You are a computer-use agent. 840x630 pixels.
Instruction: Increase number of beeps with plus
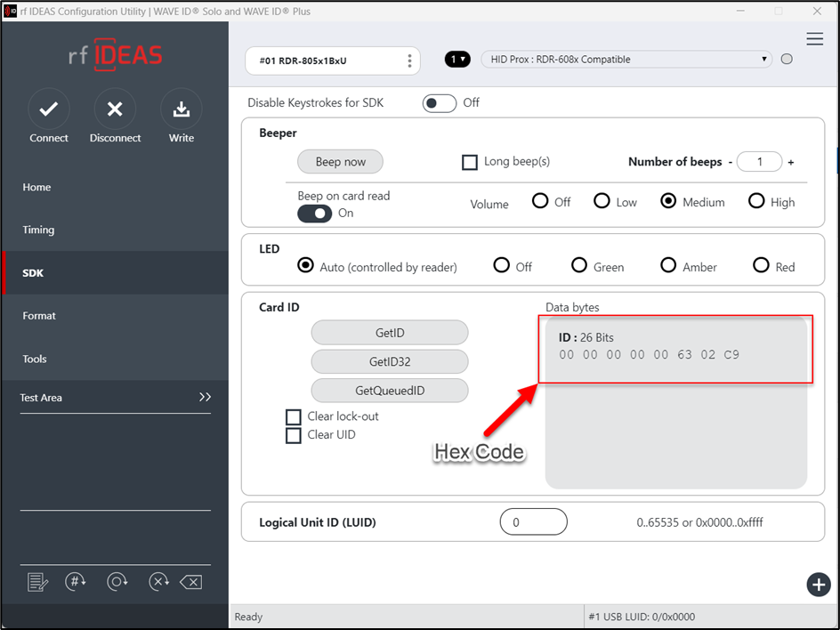[791, 162]
